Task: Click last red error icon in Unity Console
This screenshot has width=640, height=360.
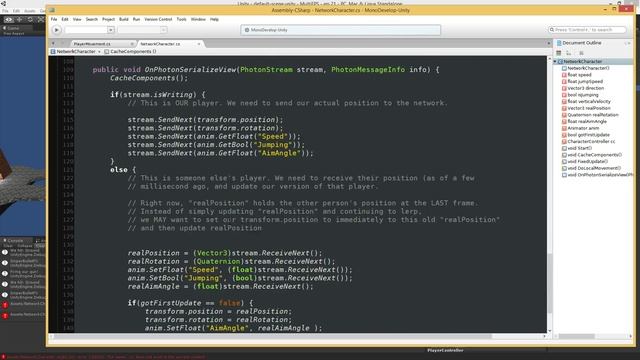Action: click(x=5, y=316)
